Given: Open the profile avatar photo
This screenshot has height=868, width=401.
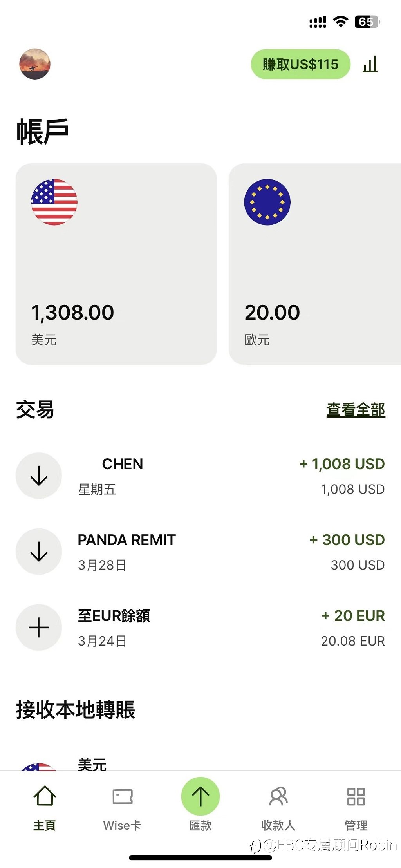Looking at the screenshot, I should (35, 64).
